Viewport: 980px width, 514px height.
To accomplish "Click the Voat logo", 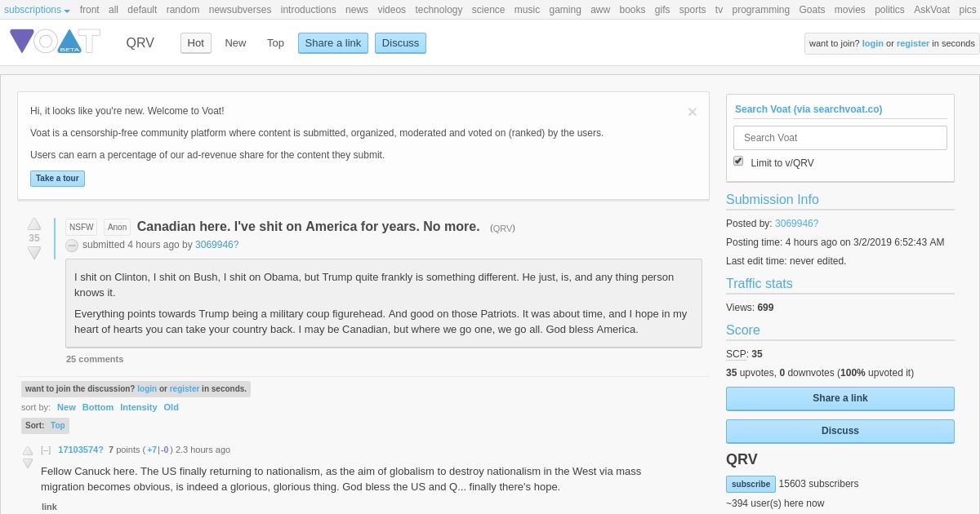I will (55, 42).
